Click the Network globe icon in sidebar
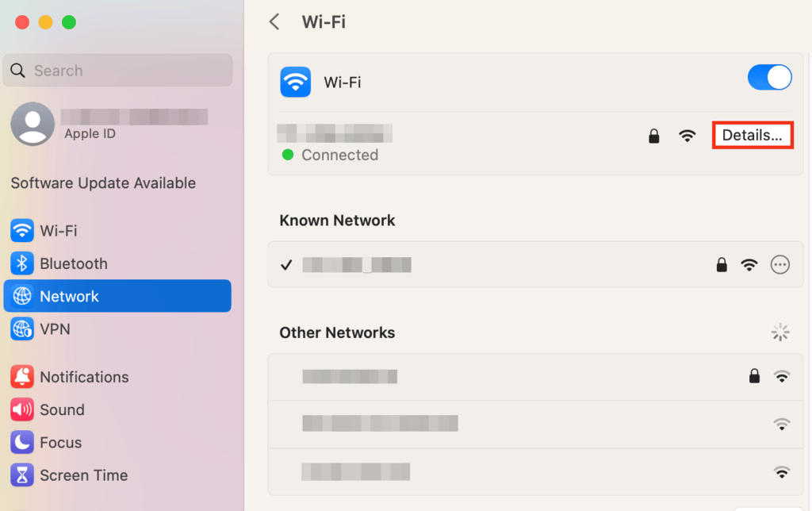Image resolution: width=812 pixels, height=511 pixels. [22, 296]
